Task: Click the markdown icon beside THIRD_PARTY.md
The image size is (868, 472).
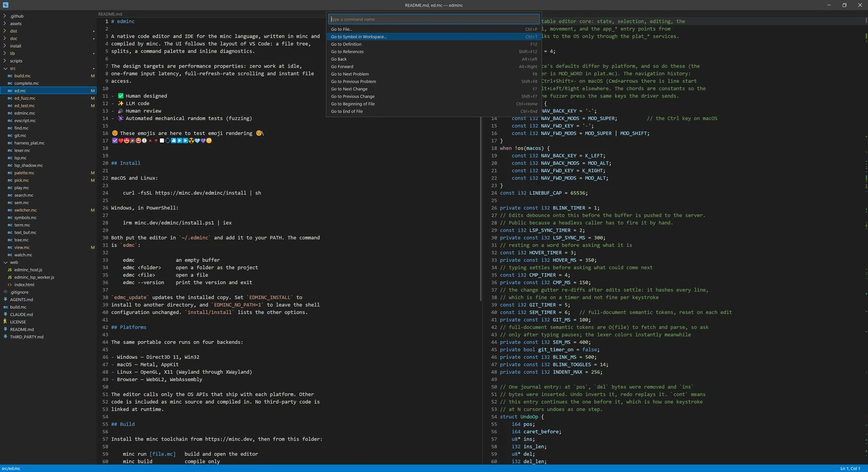Action: [x=6, y=337]
